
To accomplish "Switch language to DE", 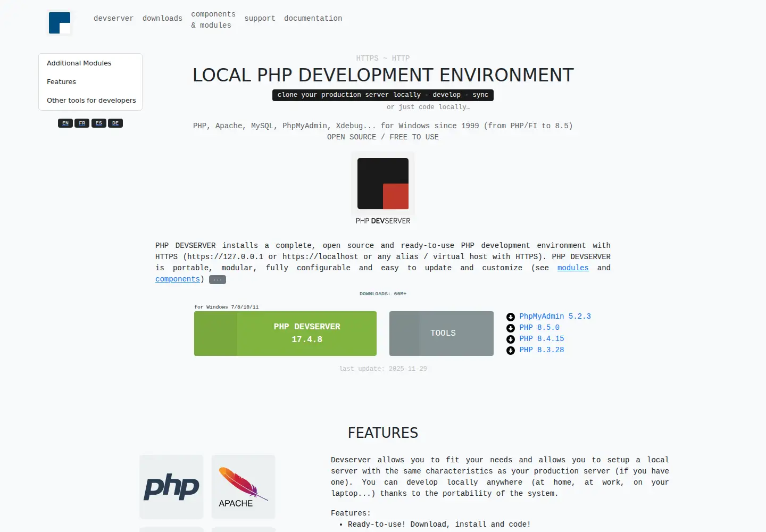I will click(x=115, y=123).
